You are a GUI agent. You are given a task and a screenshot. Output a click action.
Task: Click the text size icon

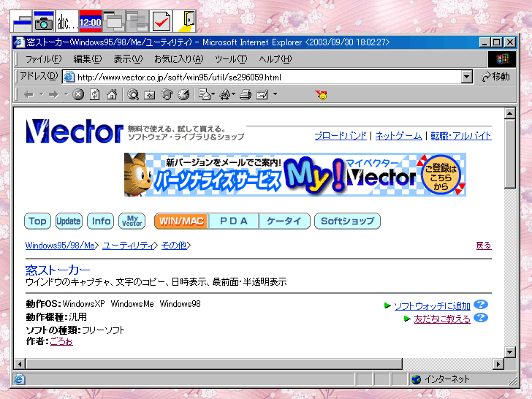(225, 94)
